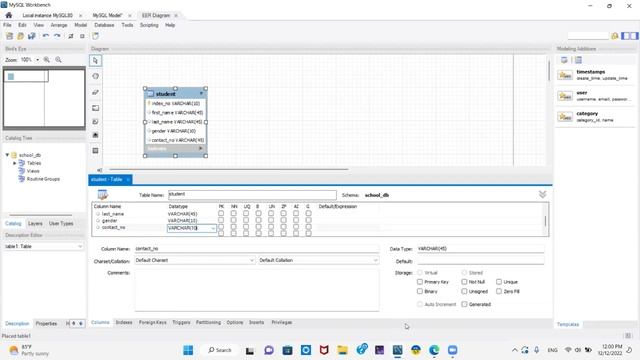Select the new layer tool
The width and height of the screenshot is (640, 360).
pos(96,108)
